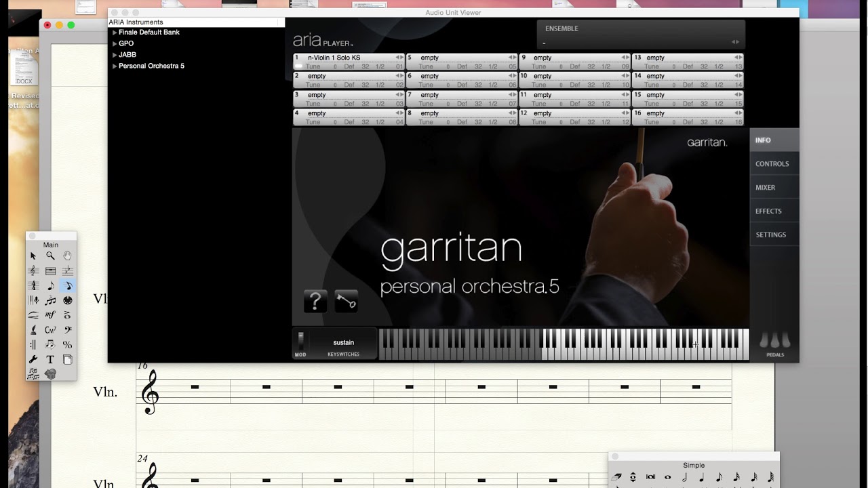Select the Page Layout tool

[68, 360]
